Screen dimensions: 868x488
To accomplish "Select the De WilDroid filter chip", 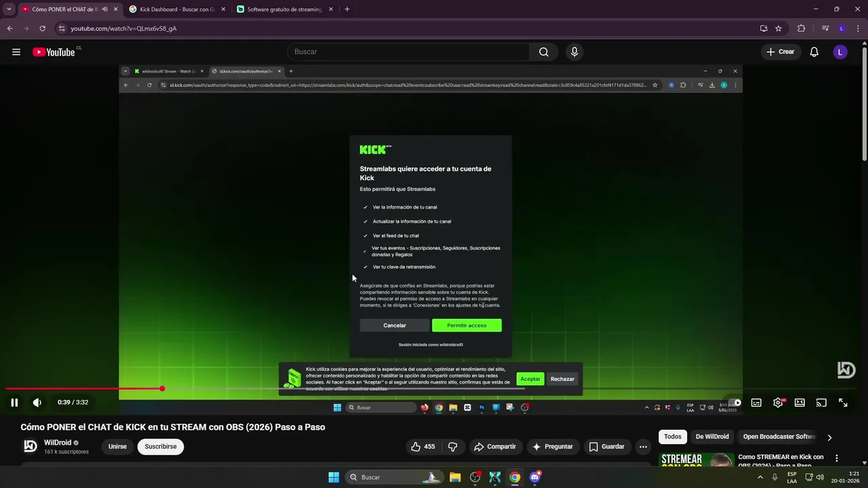I will pos(712,436).
